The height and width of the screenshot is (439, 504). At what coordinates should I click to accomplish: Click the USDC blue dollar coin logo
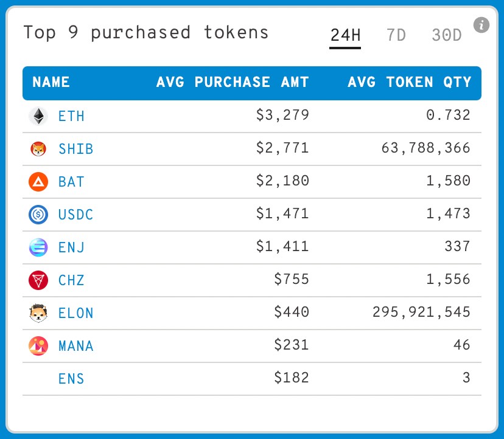[38, 215]
